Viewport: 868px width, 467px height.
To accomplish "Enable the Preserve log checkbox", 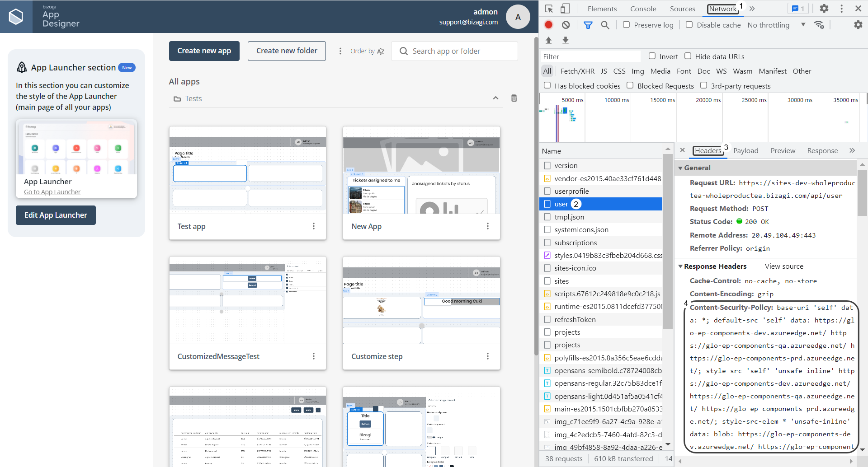I will (626, 24).
